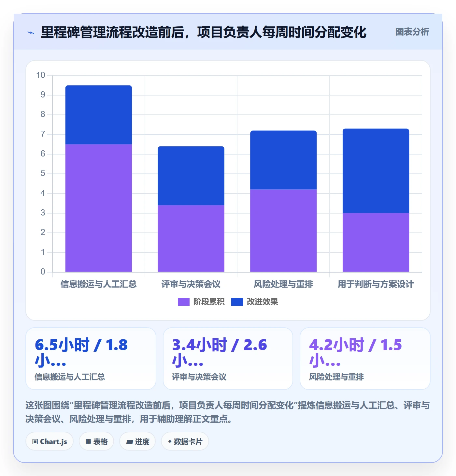Viewport: 456px width, 476px height.
Task: Click the 信息搬运与人工汇总 caption in the stat card
Action: tap(70, 377)
